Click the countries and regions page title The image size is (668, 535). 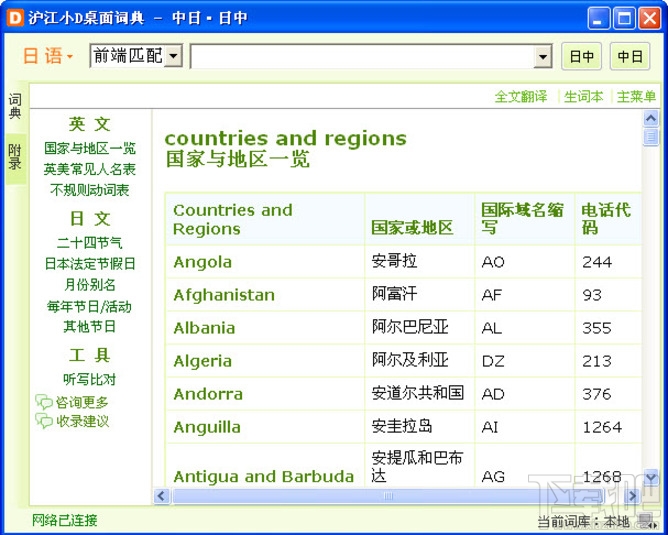285,138
